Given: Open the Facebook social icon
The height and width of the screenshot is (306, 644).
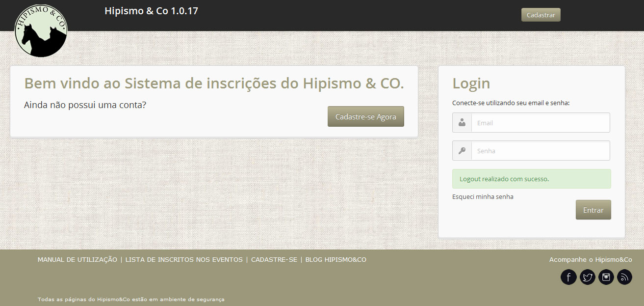Looking at the screenshot, I should point(568,278).
